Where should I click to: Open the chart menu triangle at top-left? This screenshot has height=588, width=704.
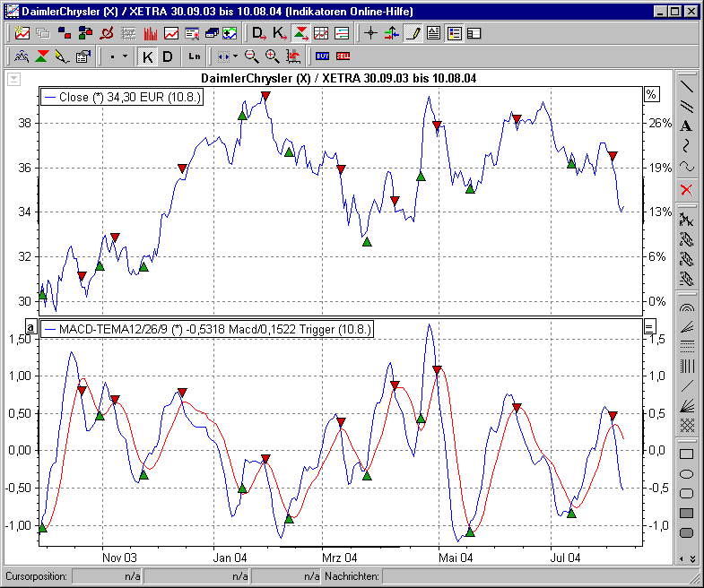click(x=13, y=79)
